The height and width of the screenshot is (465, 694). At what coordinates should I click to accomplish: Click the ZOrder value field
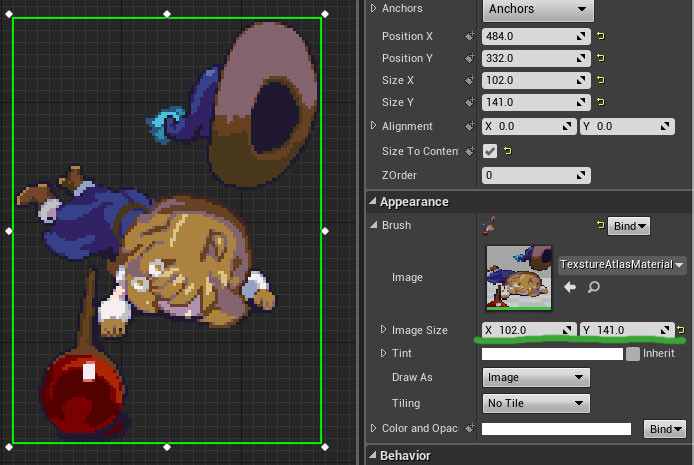pos(536,175)
